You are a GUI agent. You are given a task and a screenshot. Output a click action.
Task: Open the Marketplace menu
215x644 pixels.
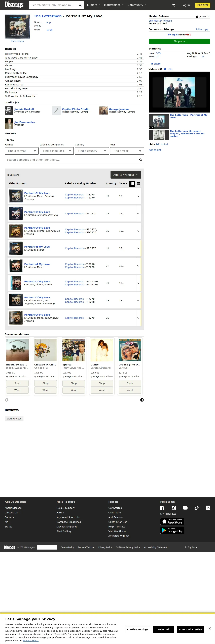pyautogui.click(x=114, y=5)
